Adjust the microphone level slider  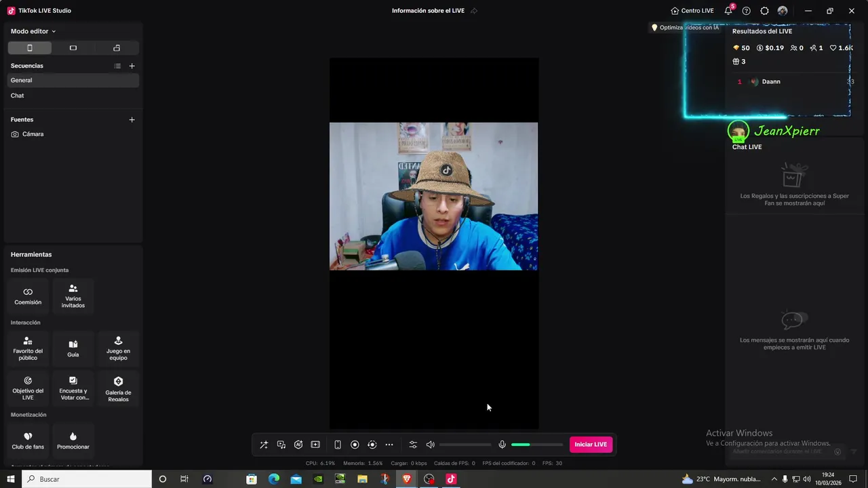(x=537, y=445)
